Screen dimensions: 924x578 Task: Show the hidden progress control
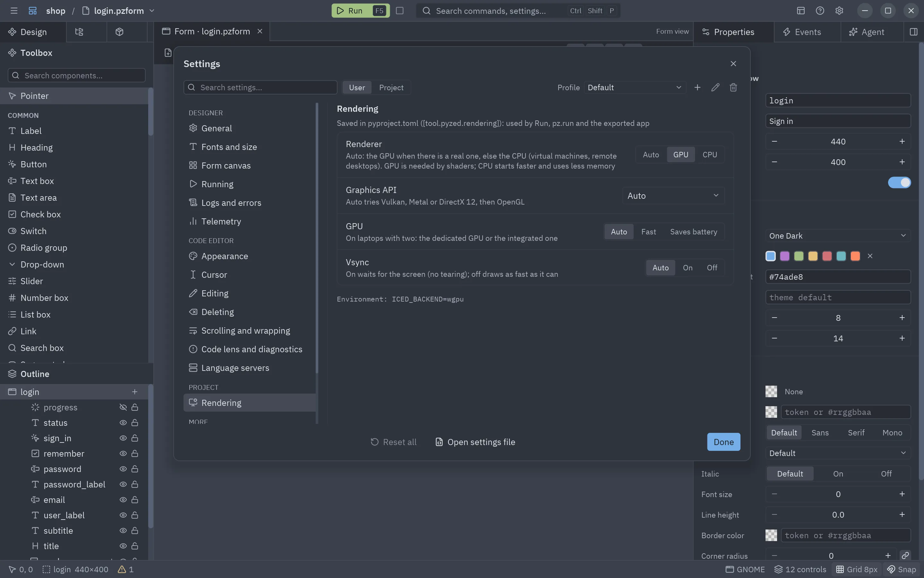click(123, 407)
